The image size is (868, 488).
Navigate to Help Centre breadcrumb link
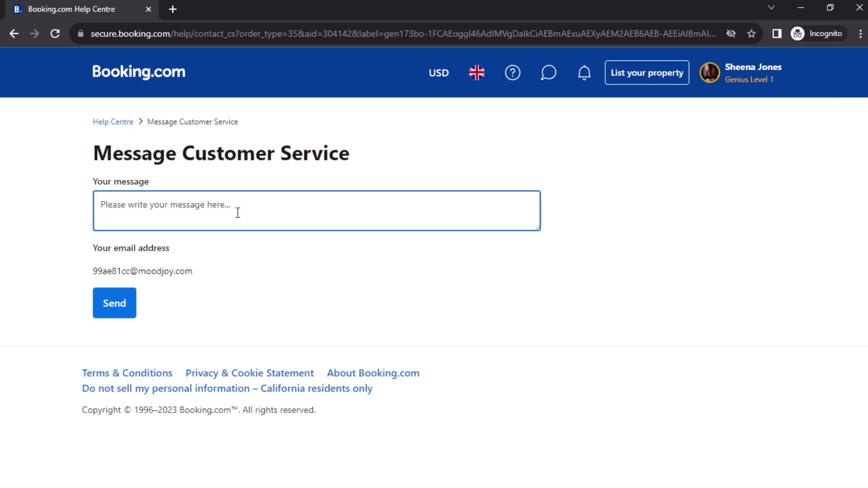pyautogui.click(x=113, y=122)
